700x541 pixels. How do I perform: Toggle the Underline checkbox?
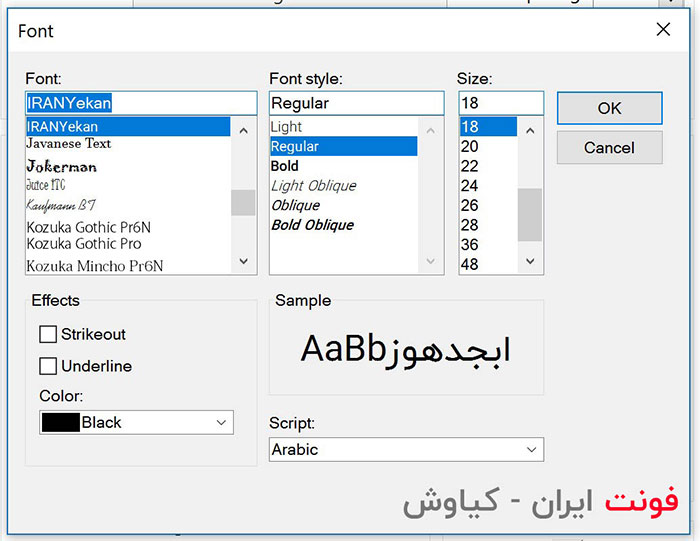48,366
